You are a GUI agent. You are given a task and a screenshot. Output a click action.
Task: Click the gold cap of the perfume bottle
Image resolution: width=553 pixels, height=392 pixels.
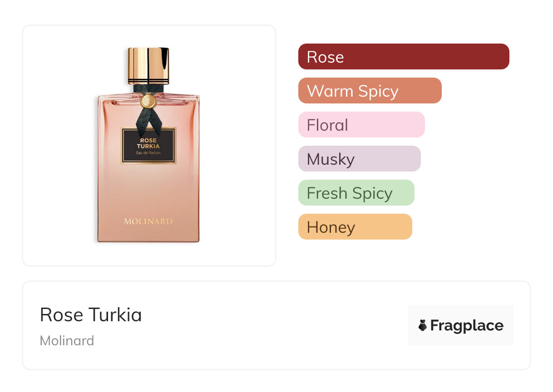(x=148, y=63)
